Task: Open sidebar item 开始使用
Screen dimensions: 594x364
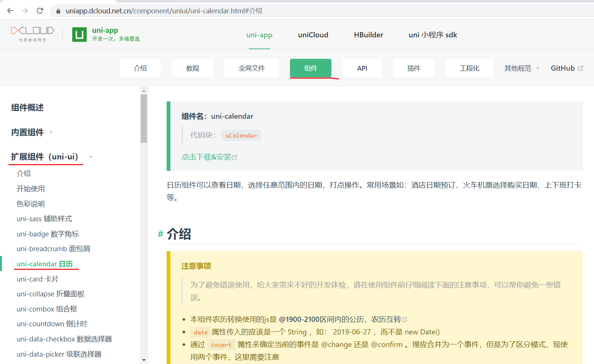Action: tap(31, 189)
